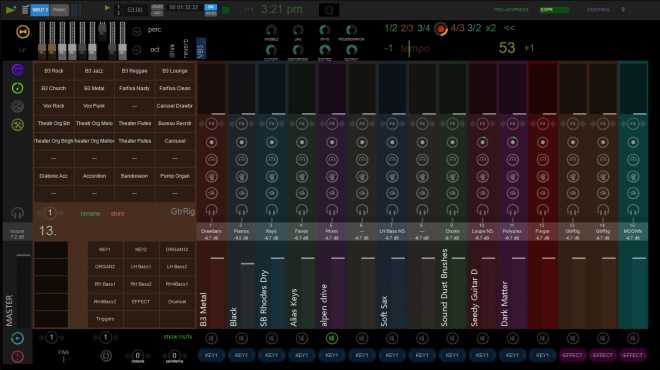Click the circle icon below B3 Metal fader
The height and width of the screenshot is (370, 660).
211,338
